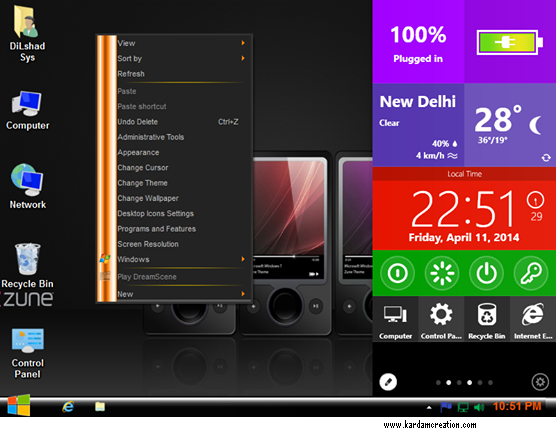Click the 22:51 local time display
Viewport: 557px width, 434px height.
pyautogui.click(x=463, y=209)
